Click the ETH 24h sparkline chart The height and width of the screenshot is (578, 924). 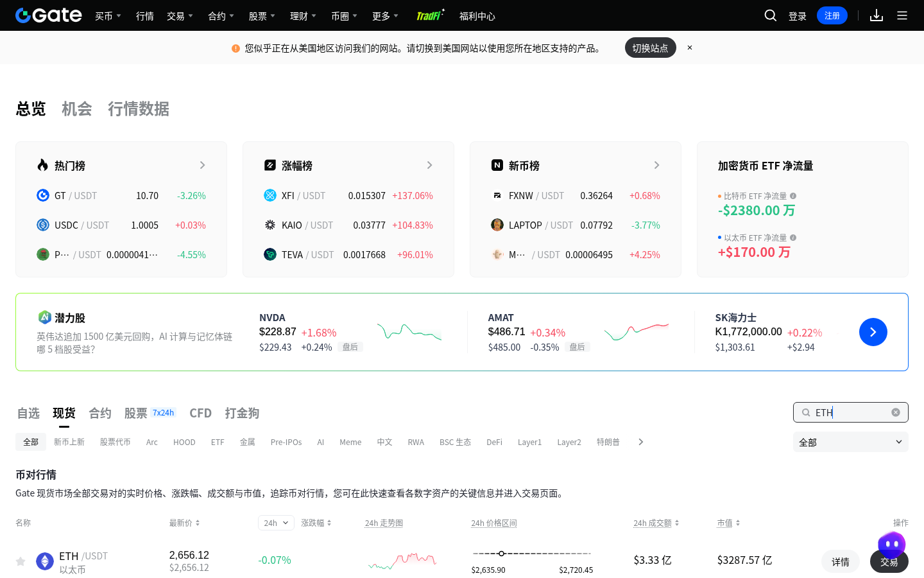click(402, 561)
